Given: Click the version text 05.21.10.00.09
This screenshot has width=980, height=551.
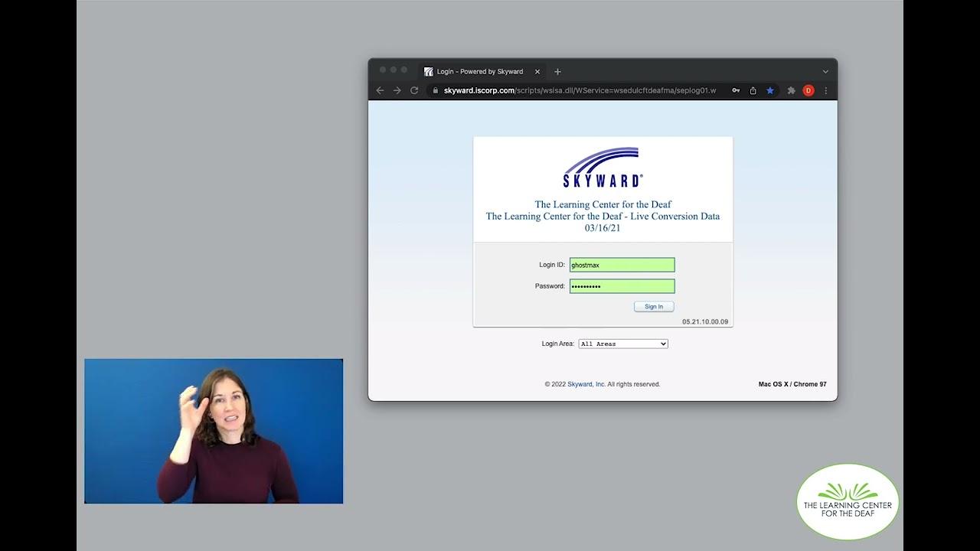Looking at the screenshot, I should (x=705, y=322).
